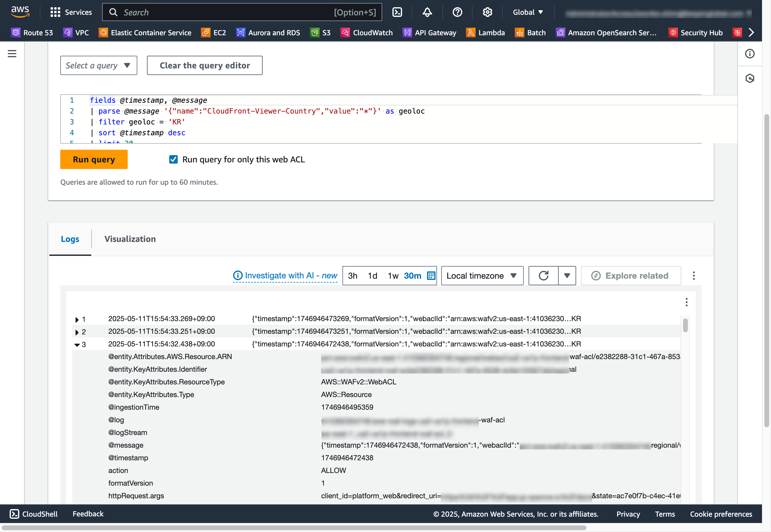Open the help question mark menu

[457, 12]
